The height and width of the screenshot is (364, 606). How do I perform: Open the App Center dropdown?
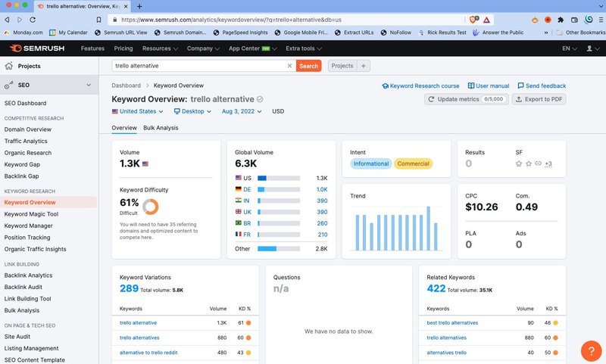[x=253, y=48]
